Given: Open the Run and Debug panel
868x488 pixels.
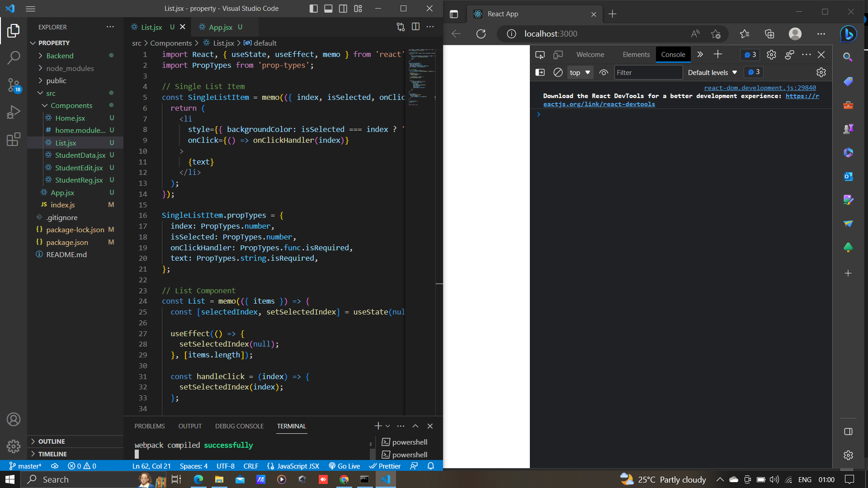Looking at the screenshot, I should [14, 112].
